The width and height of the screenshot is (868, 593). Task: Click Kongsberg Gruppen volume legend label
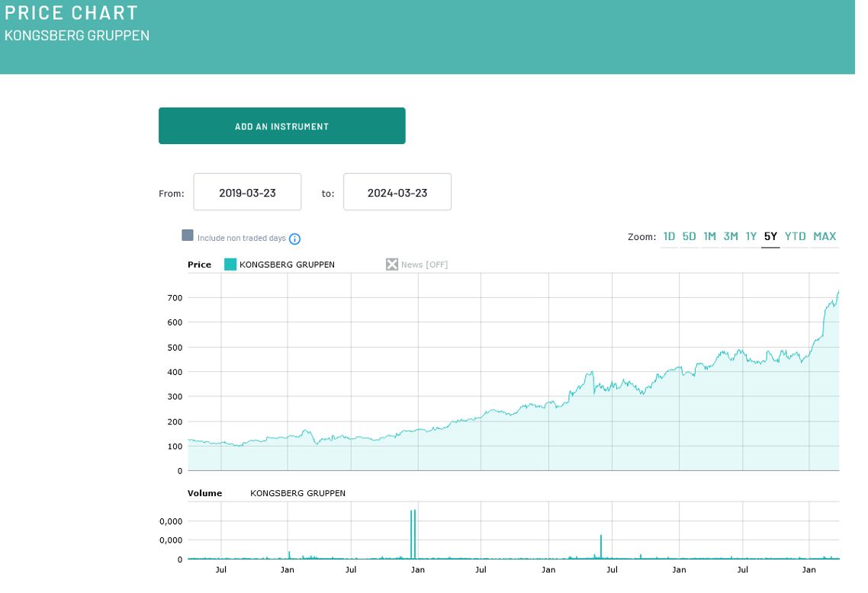[x=297, y=493]
